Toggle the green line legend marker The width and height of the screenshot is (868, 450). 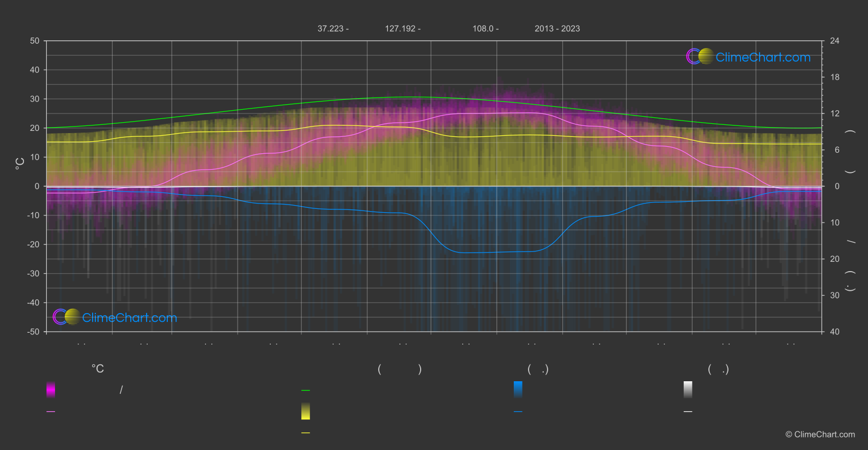306,391
